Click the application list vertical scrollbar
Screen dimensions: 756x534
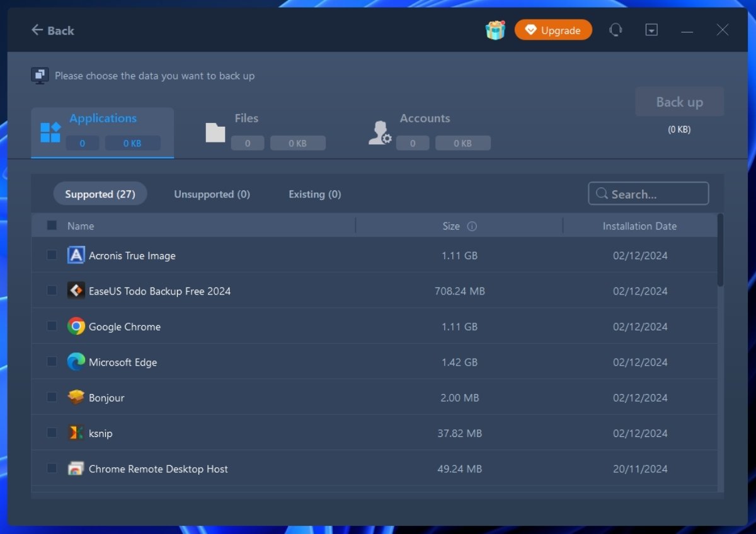point(720,250)
